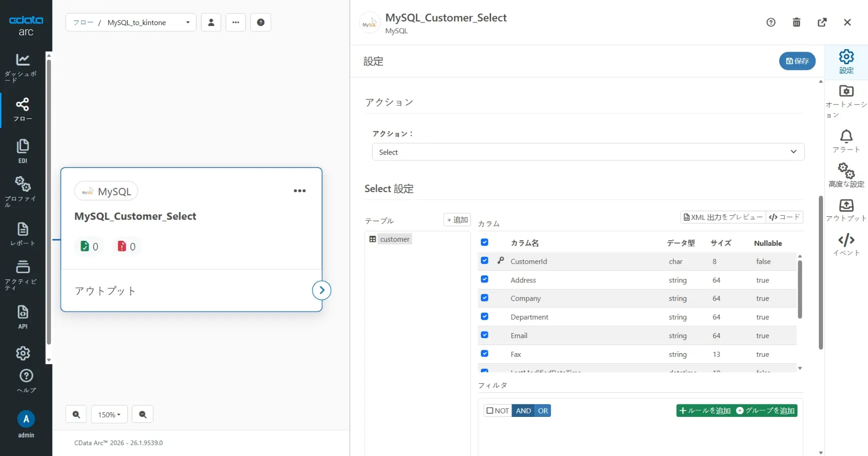The height and width of the screenshot is (456, 868).
Task: Toggle the NOT filter checkbox
Action: coord(490,411)
